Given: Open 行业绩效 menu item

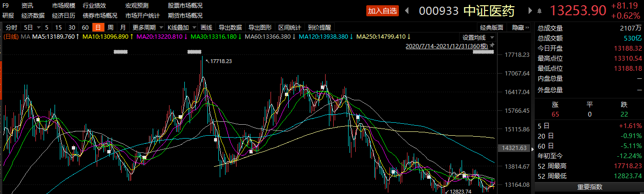Looking at the screenshot, I should [94, 6].
